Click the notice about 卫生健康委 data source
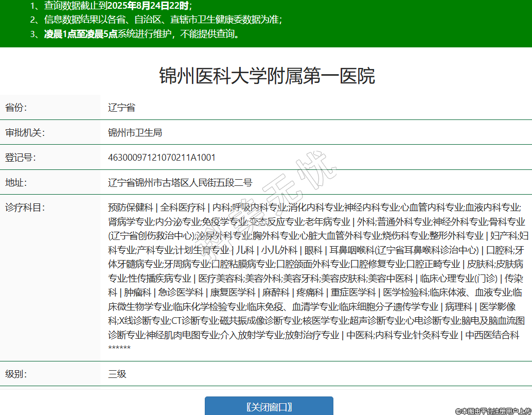The image size is (532, 415). pos(156,20)
